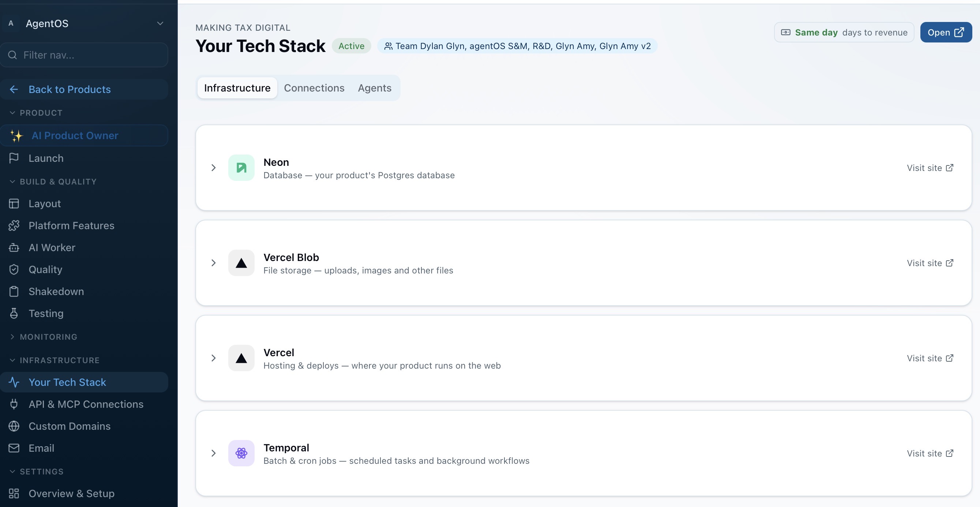Expand the Vercel hosting row chevron

213,358
